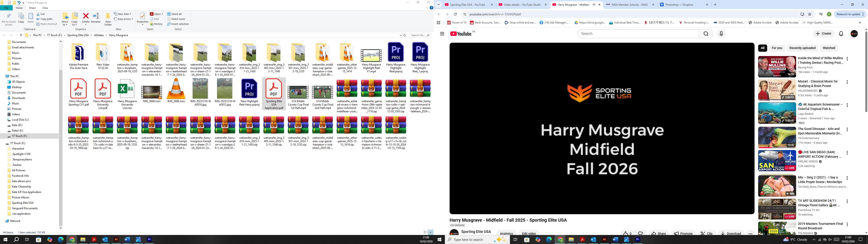Switch to large icons view toggle
Screen dimensions: 868x244
(430, 232)
